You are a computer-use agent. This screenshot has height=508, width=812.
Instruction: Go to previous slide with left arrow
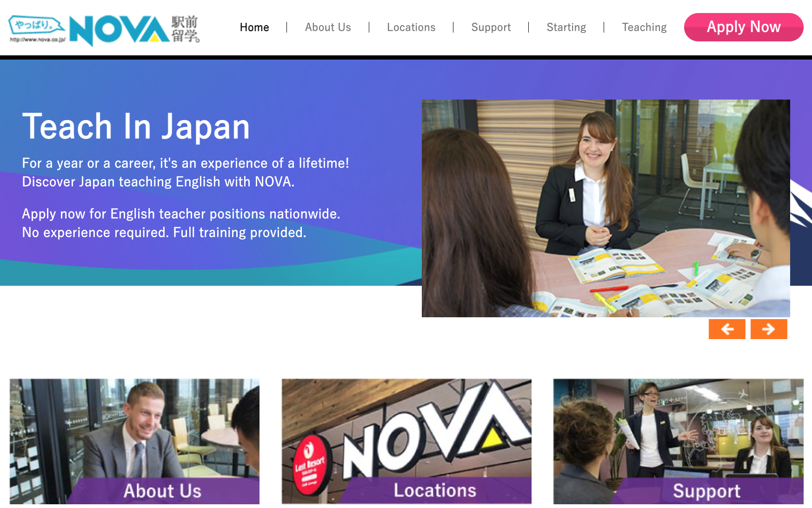pos(727,329)
